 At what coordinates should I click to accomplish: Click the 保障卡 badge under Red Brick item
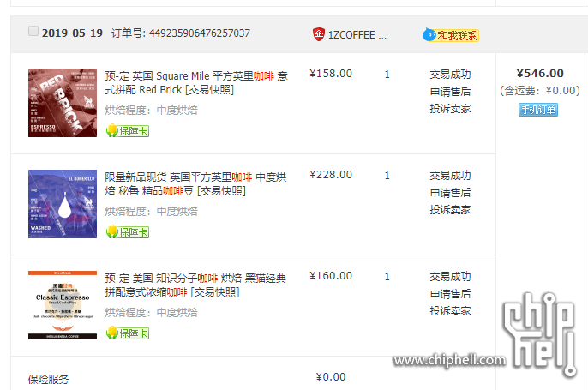coord(128,130)
